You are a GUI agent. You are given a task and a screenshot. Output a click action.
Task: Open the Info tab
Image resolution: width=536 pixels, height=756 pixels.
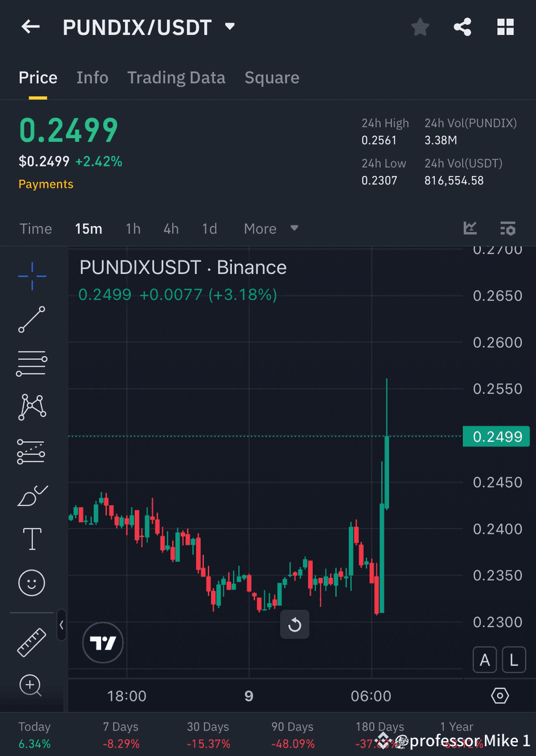(x=92, y=77)
